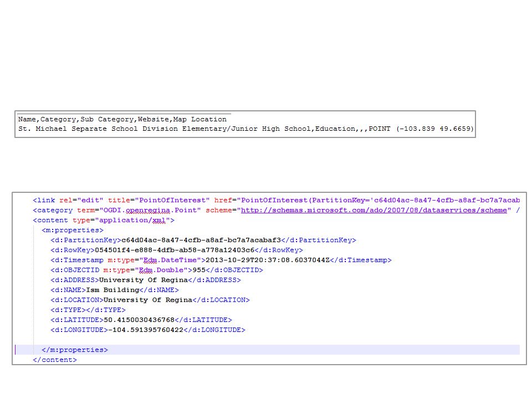532x399 pixels.
Task: Click the d:Timestamp 2013-10-29 line
Action: (x=221, y=260)
